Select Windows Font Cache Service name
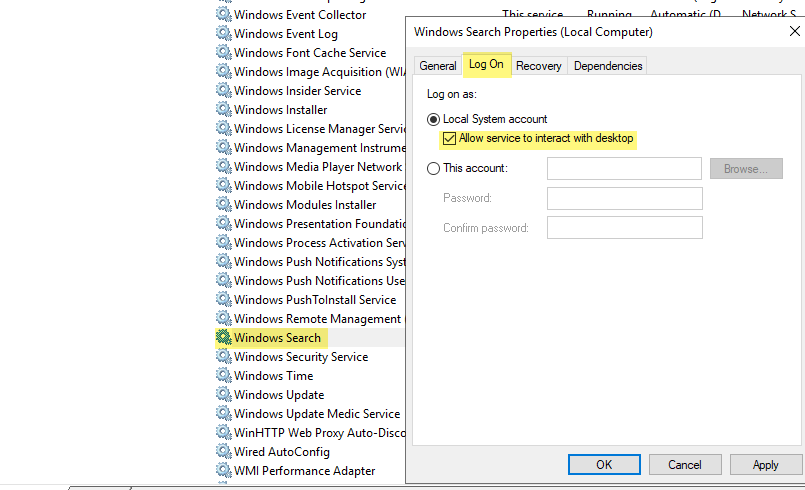Image resolution: width=805 pixels, height=490 pixels. (310, 53)
